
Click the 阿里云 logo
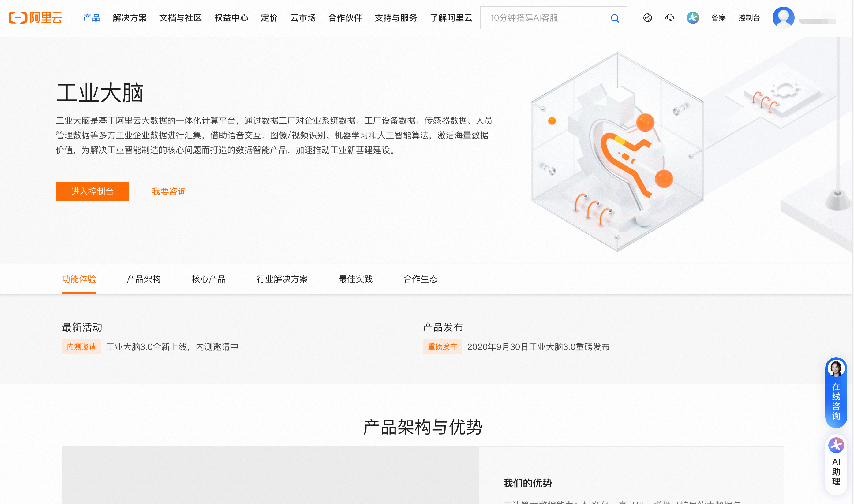pos(35,18)
